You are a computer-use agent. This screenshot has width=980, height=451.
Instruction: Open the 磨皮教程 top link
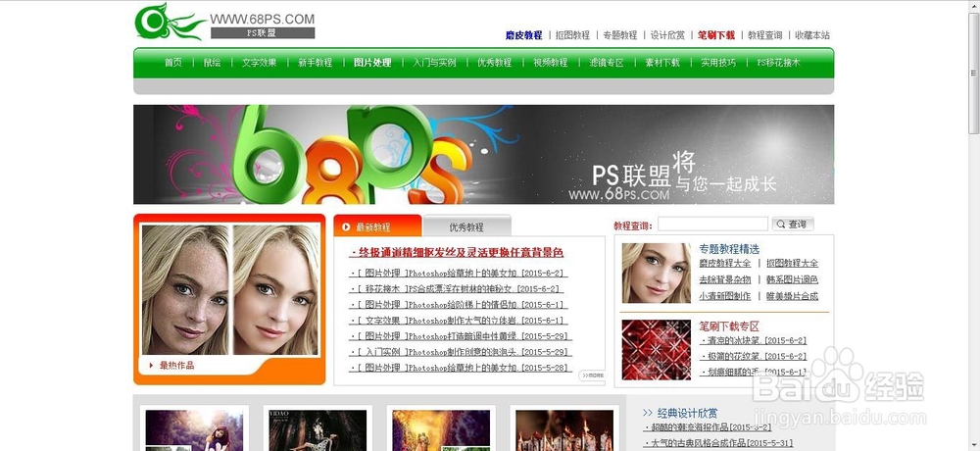(523, 35)
